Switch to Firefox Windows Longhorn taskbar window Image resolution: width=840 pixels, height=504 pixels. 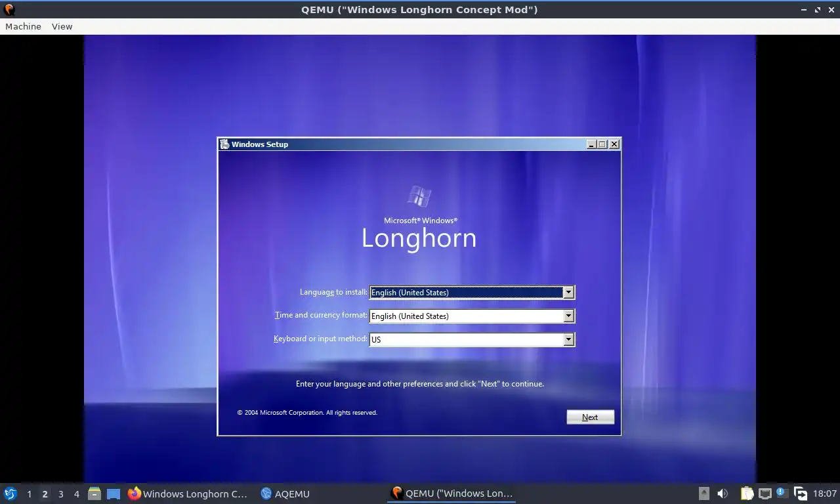tap(188, 493)
